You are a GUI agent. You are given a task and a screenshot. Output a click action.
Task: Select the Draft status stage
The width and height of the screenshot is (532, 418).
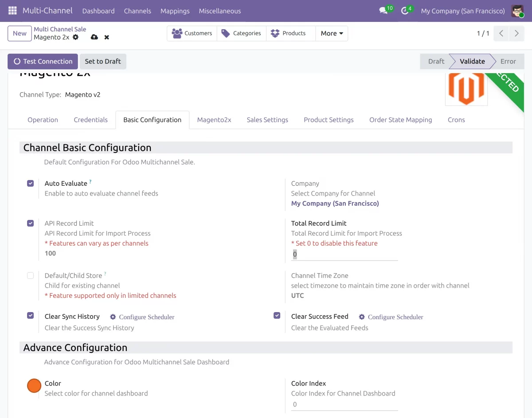(x=436, y=61)
